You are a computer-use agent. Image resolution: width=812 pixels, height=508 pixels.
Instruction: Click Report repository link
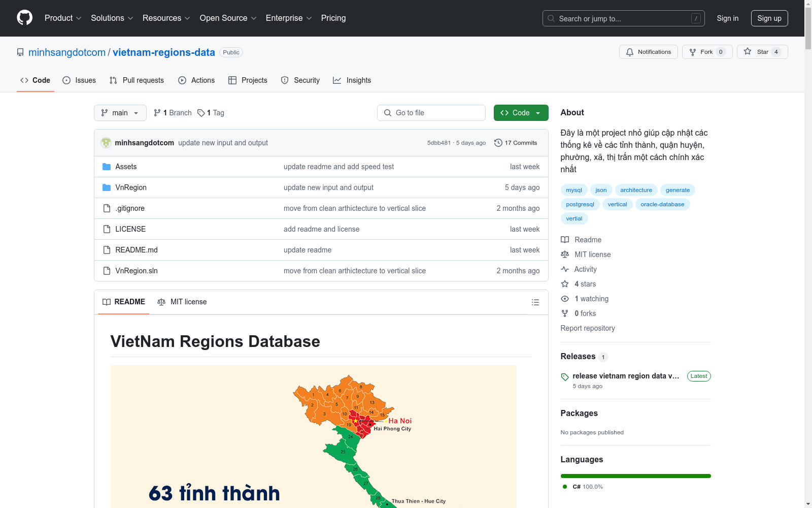588,328
